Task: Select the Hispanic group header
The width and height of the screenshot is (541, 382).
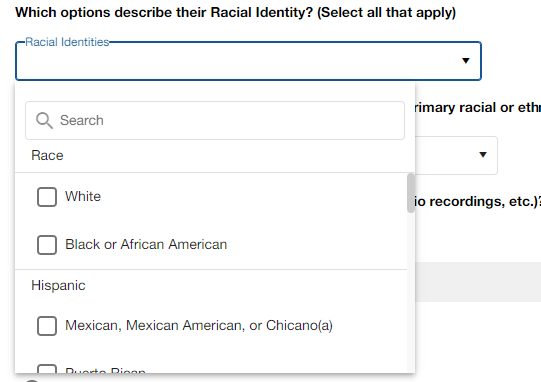Action: tap(58, 285)
